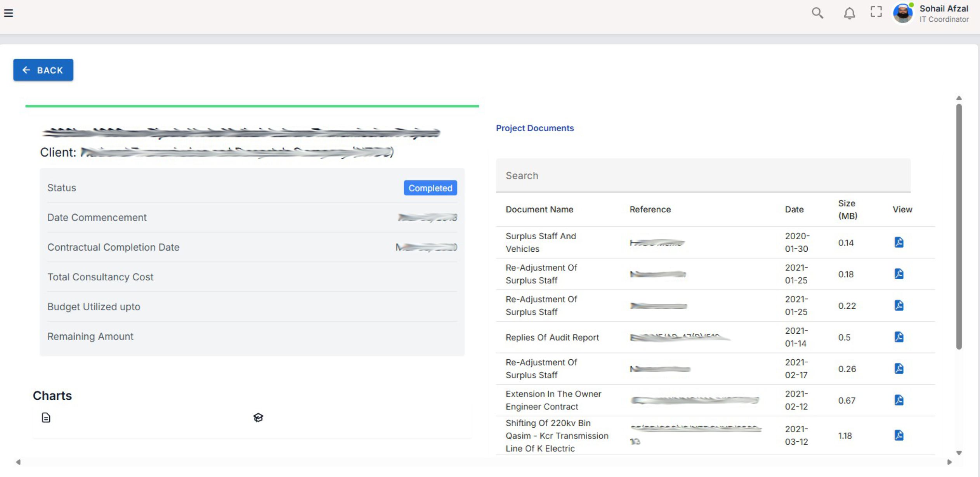Select the graduation cap tab under Charts
Image resolution: width=980 pixels, height=477 pixels.
point(258,418)
